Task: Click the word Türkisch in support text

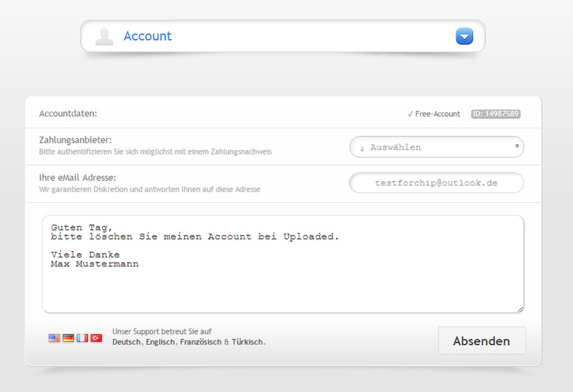Action: pos(247,342)
